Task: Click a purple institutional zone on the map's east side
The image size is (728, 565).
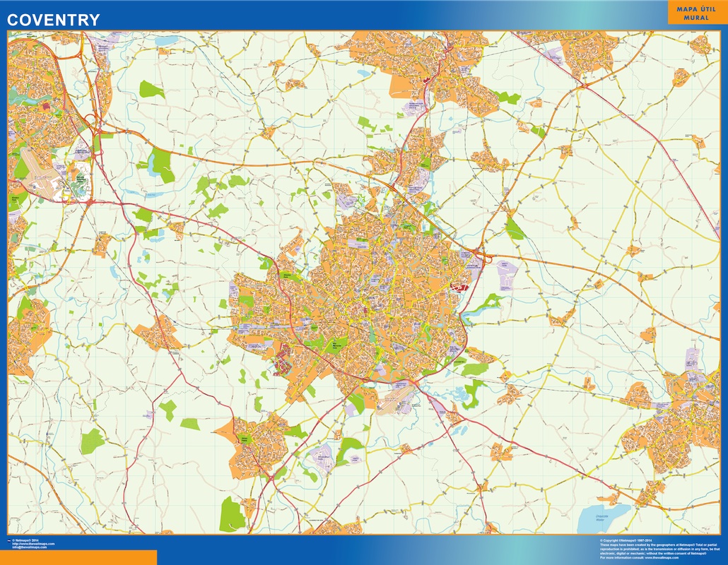Action: (505, 272)
